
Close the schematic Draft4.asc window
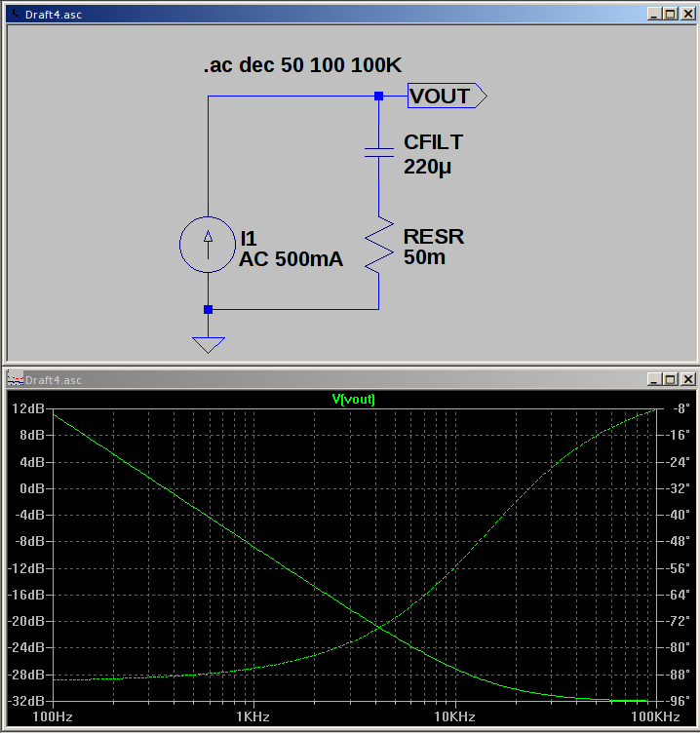[x=688, y=14]
